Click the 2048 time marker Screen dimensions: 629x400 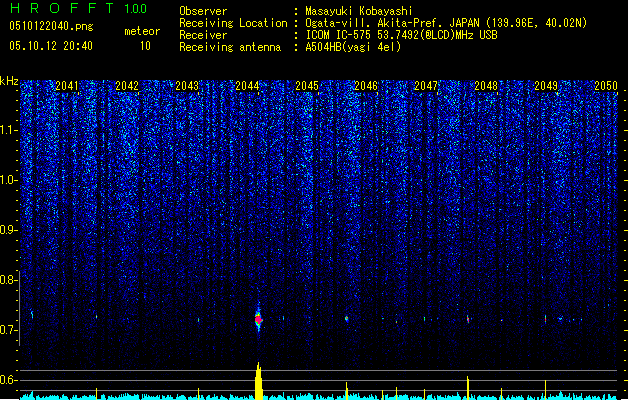click(486, 86)
